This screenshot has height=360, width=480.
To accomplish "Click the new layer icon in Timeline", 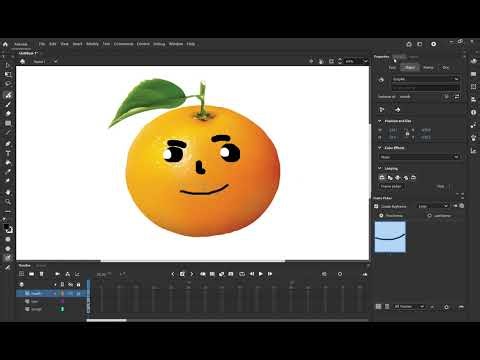I will point(22,274).
